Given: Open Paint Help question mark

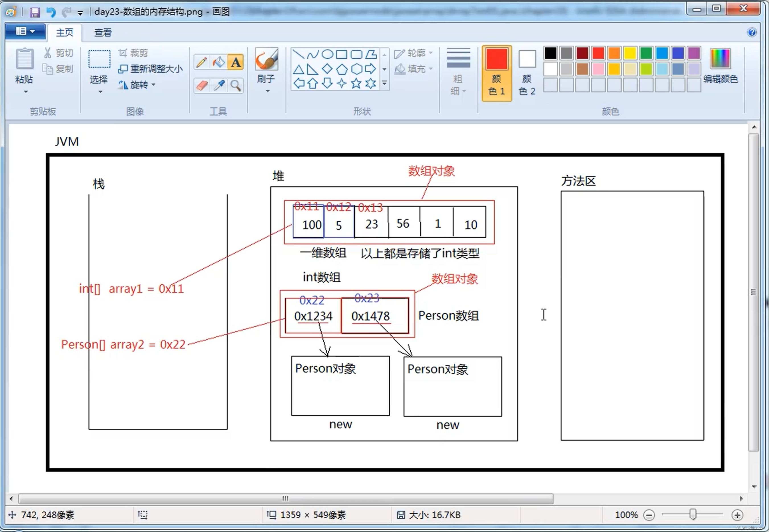Looking at the screenshot, I should click(x=752, y=32).
